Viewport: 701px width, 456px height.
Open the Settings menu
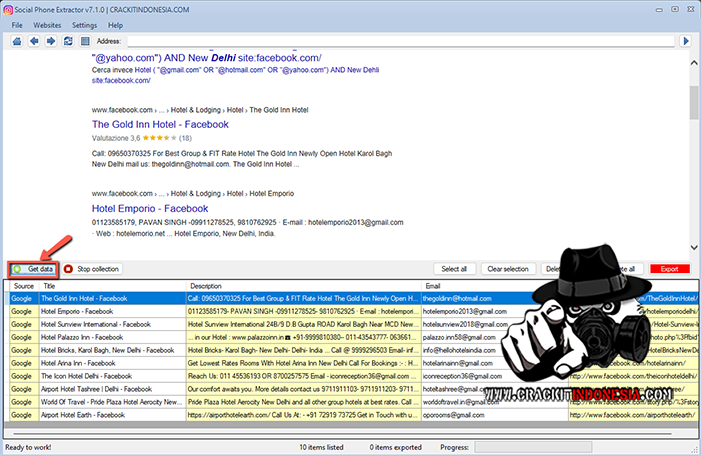click(85, 24)
